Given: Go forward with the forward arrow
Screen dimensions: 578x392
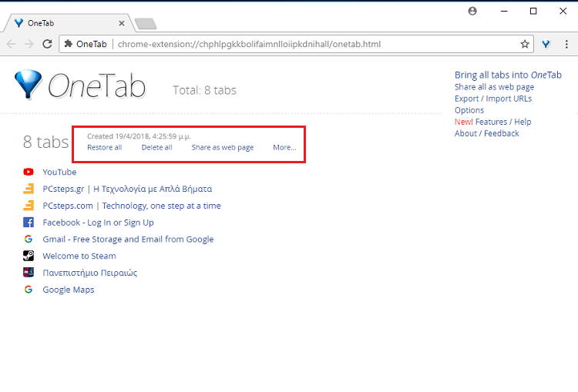Looking at the screenshot, I should [x=29, y=44].
